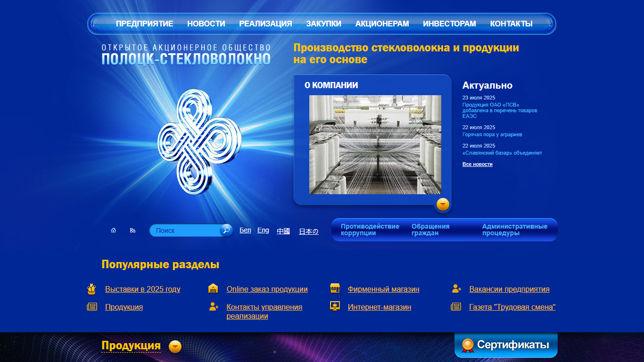Open the ИНВЕСТОРАМ menu
Screen dimensions: 644x362
click(449, 24)
